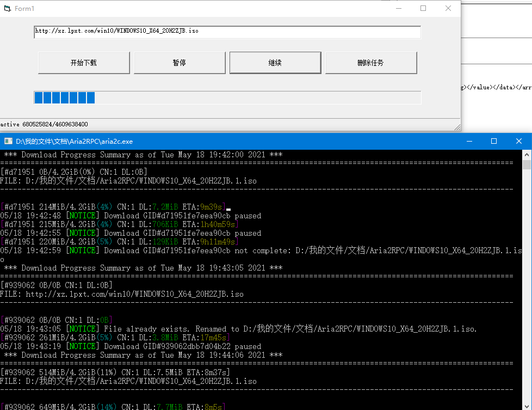Screen dimensions: 532x410
Task: Click the 开始下载 start download button
Action: 84,63
